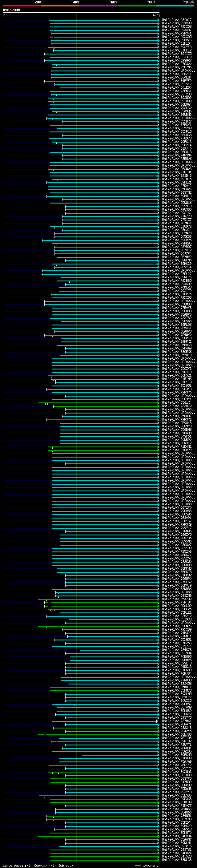Click label UniRef100_B4FVF9
Screen dimensions: 197x868
pyautogui.click(x=177, y=81)
